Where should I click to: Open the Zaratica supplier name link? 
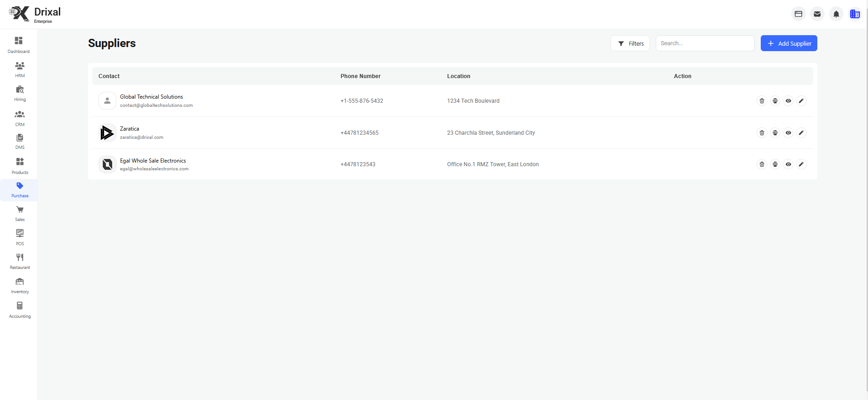click(x=130, y=129)
